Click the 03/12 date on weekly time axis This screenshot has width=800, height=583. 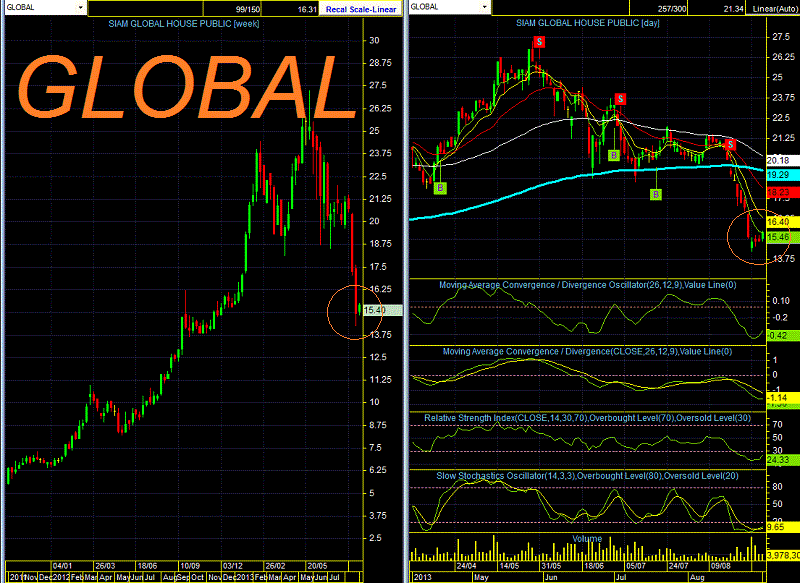233,566
